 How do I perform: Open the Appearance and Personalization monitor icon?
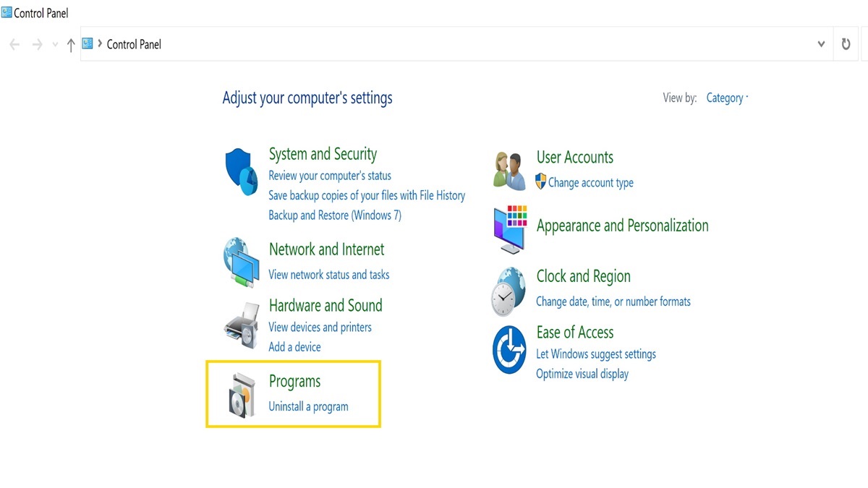pyautogui.click(x=510, y=229)
